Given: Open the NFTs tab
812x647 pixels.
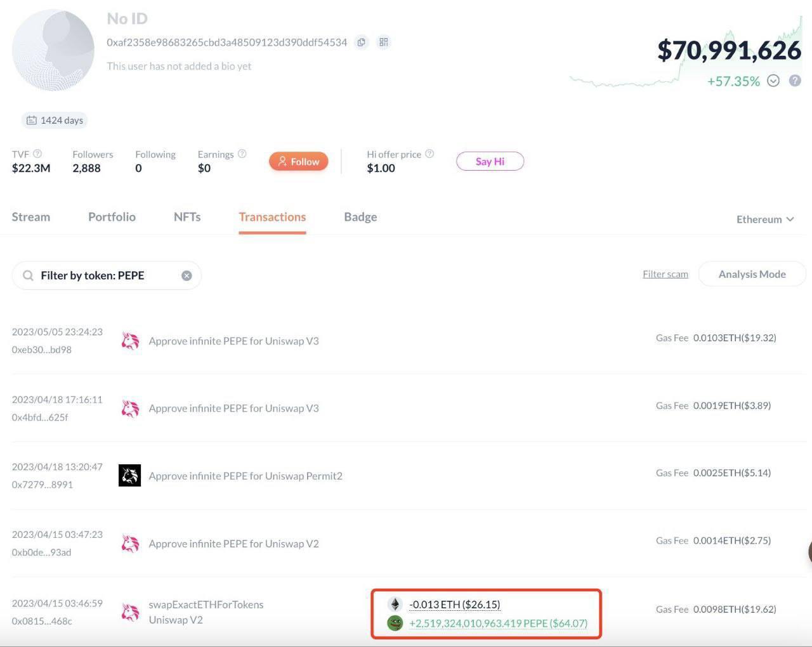Looking at the screenshot, I should point(187,217).
